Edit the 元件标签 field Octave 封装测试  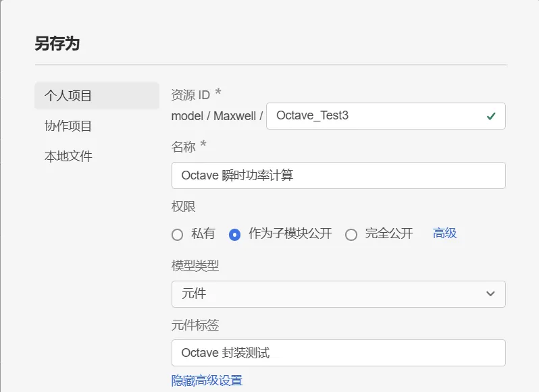pyautogui.click(x=338, y=353)
